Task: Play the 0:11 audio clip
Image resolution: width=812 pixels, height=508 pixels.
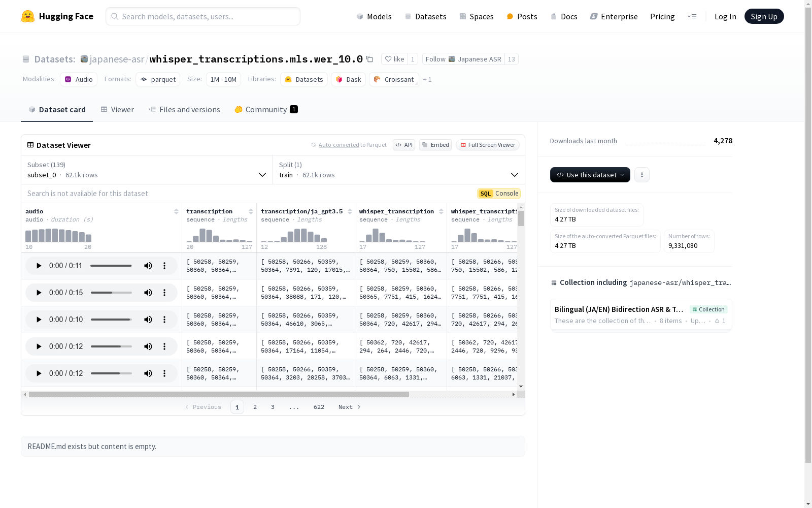Action: click(39, 266)
